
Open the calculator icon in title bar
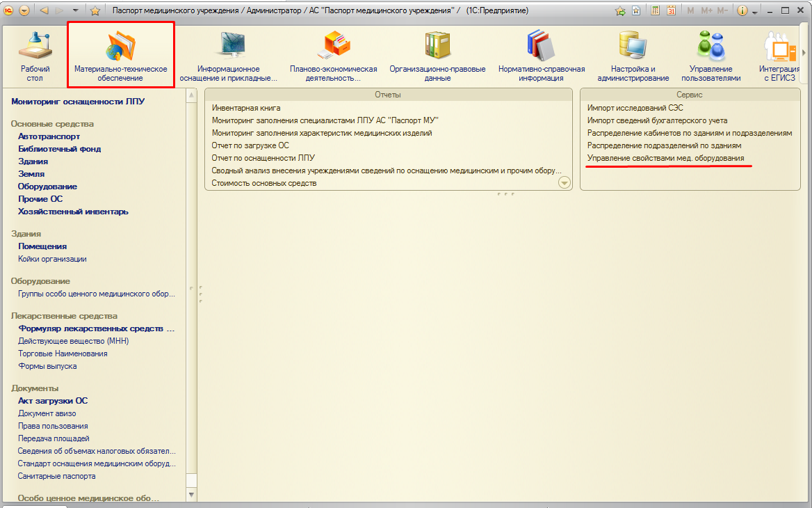point(655,11)
